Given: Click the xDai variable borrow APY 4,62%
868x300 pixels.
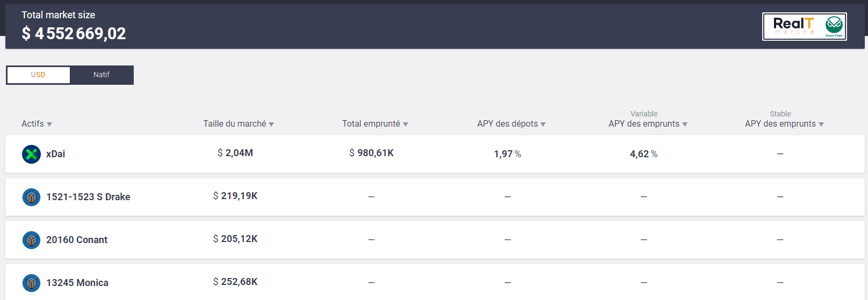Looking at the screenshot, I should coord(643,154).
